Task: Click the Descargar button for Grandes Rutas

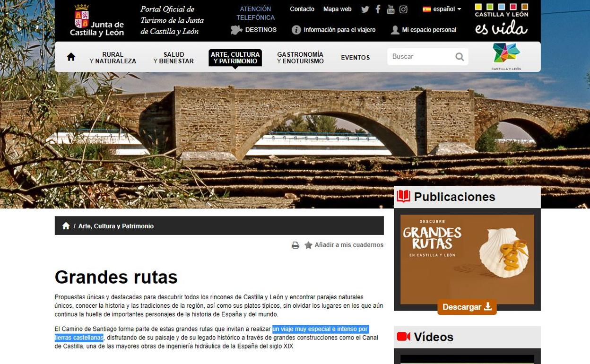Action: [467, 307]
